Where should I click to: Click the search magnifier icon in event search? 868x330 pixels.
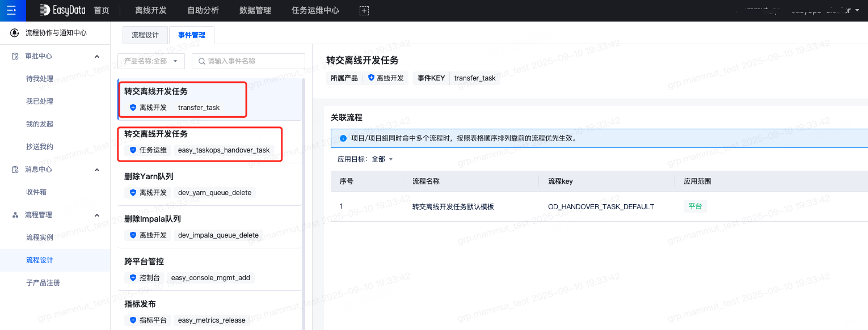coord(201,61)
